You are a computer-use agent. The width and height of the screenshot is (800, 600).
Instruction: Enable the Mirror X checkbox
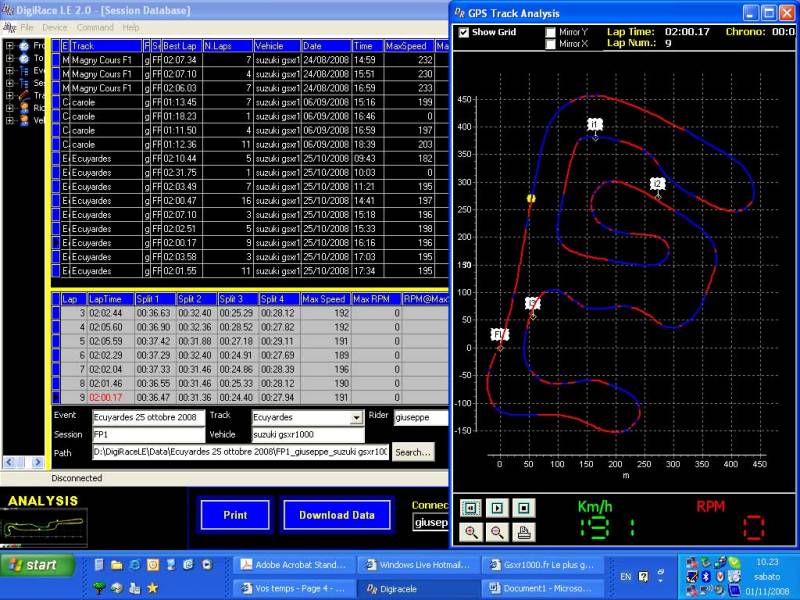point(550,44)
